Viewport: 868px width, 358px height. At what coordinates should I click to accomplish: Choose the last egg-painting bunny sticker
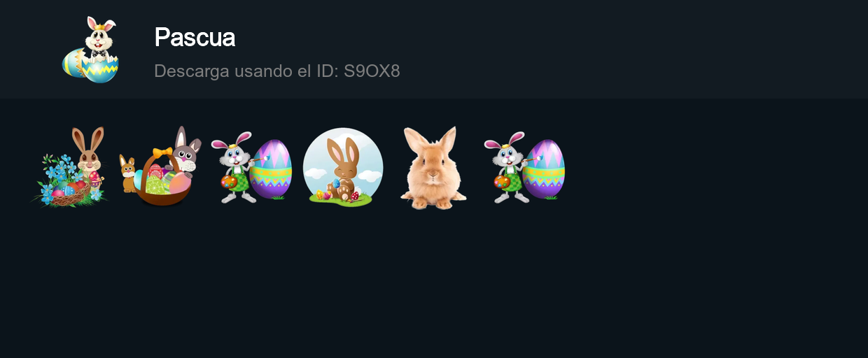524,168
